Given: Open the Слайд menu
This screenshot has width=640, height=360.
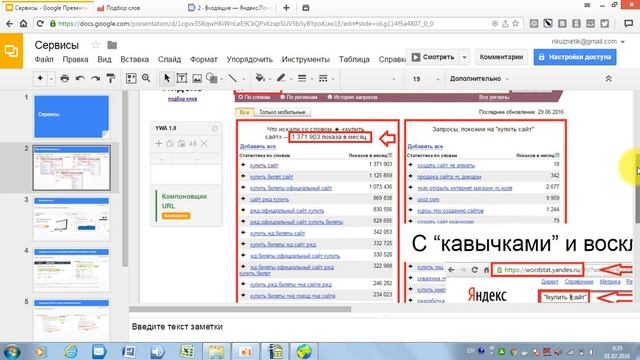Looking at the screenshot, I should pyautogui.click(x=169, y=60).
